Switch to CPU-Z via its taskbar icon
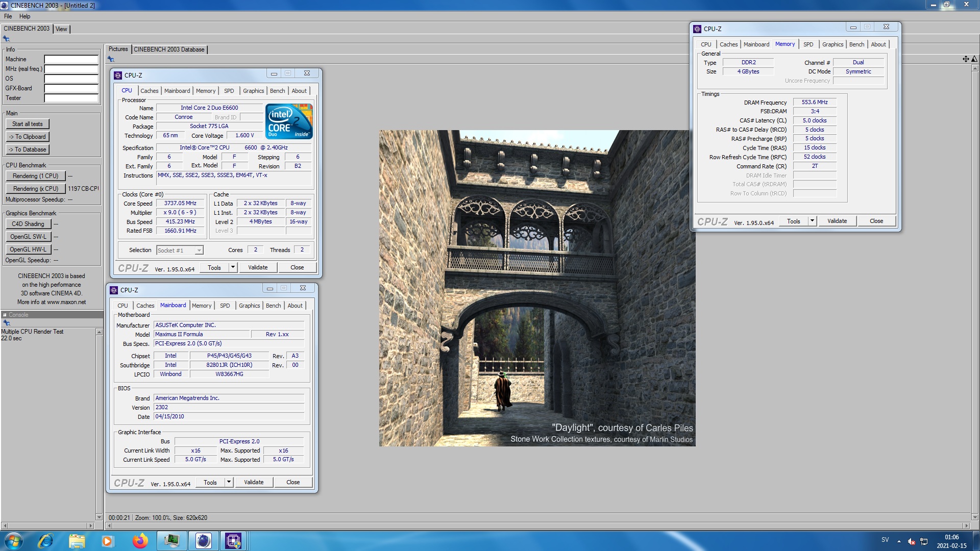Screen dimensions: 980x551 coord(233,541)
